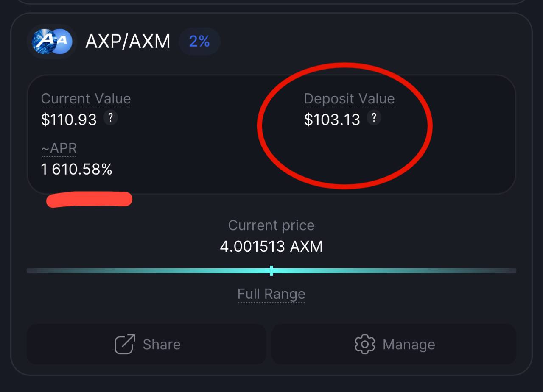Click the AXP/AXM token pair icon
This screenshot has height=392, width=543.
point(52,42)
